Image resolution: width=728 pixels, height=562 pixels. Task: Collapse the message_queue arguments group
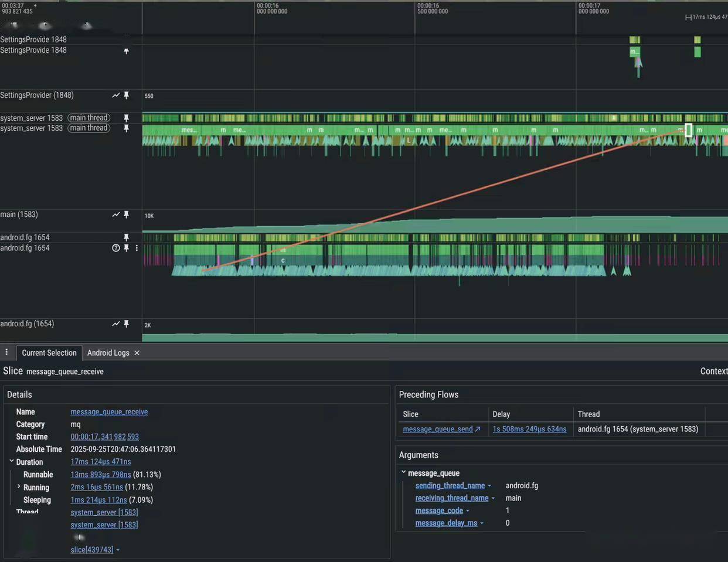point(403,472)
